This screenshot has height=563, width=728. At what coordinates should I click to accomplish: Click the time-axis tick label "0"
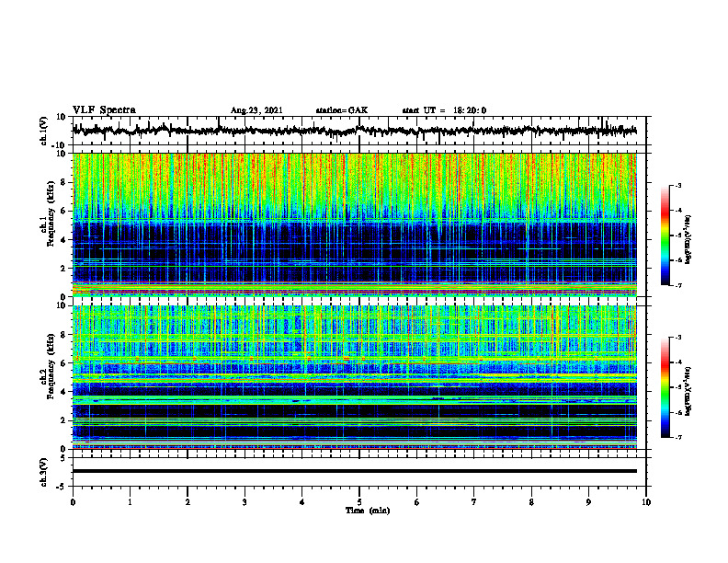73,502
